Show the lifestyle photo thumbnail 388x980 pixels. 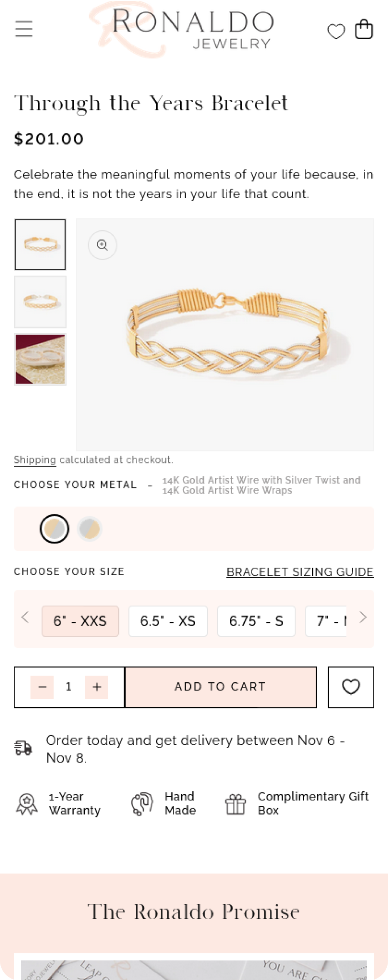[x=40, y=359]
